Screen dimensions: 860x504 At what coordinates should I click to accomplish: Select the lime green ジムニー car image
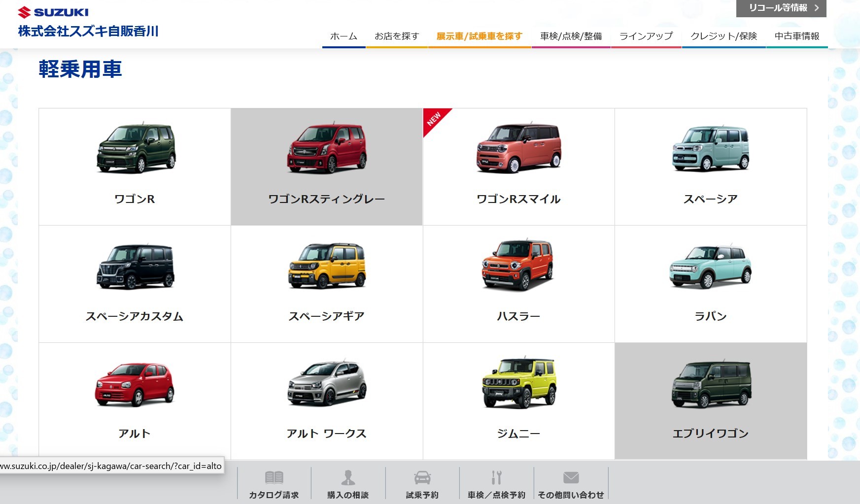[519, 383]
